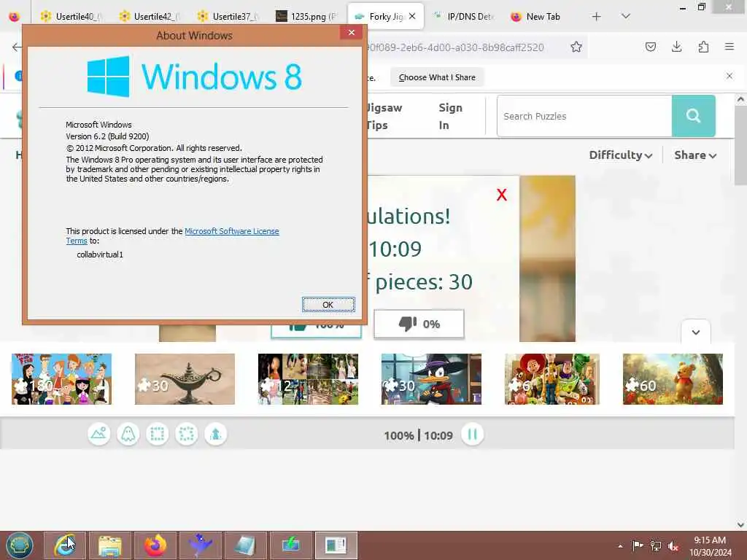The image size is (747, 560).
Task: Expand the list all tabs dropdown
Action: click(x=626, y=16)
